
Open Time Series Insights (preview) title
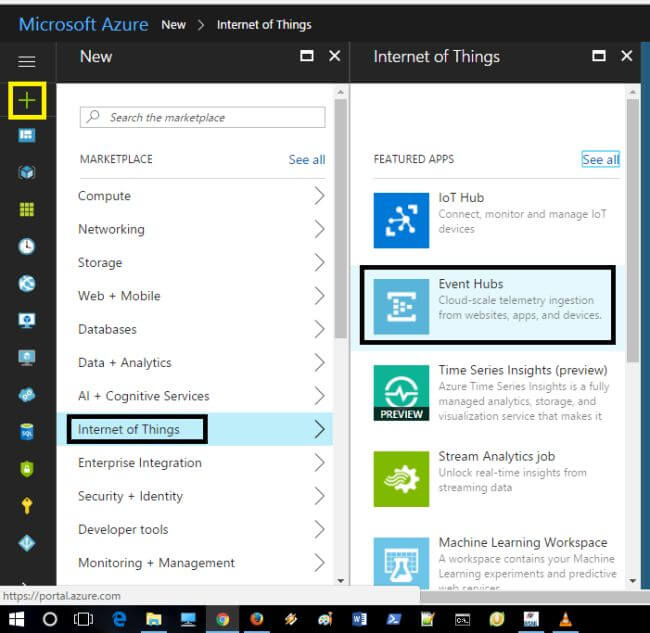(x=523, y=370)
